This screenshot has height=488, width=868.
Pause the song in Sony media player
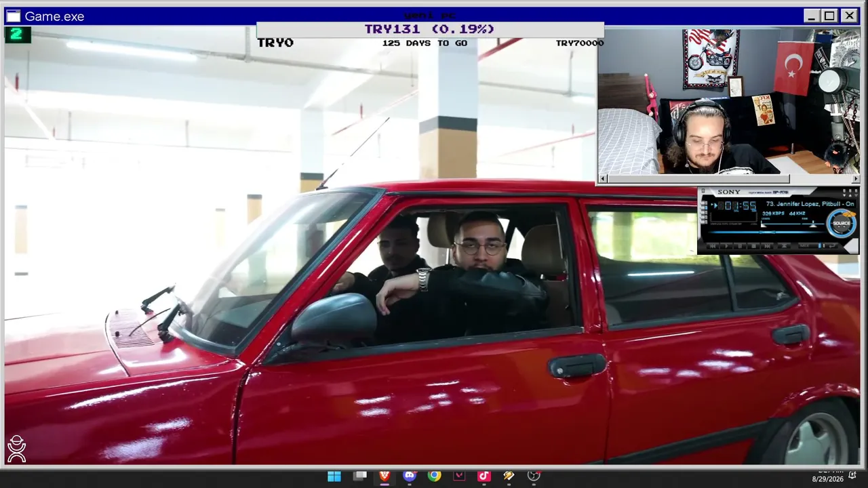(x=740, y=246)
